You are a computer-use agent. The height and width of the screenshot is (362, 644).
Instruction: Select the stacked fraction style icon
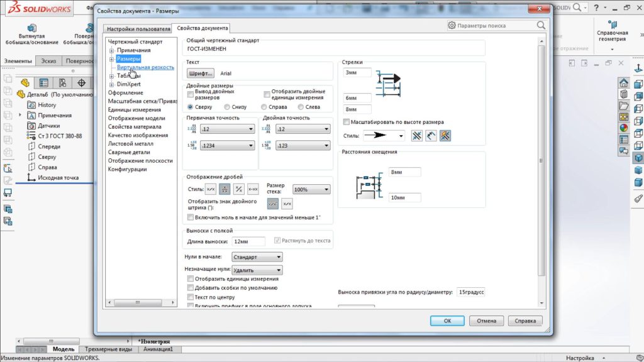click(x=225, y=189)
